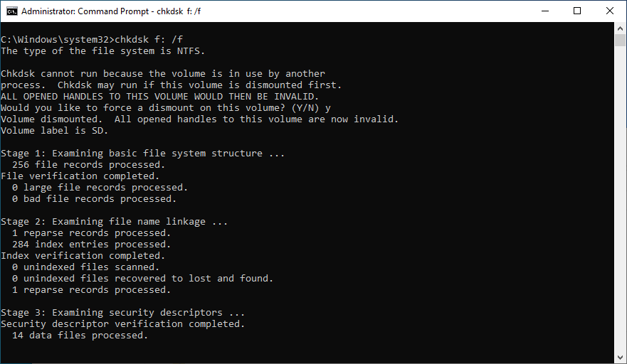Close the chkdsk Command Prompt window
The width and height of the screenshot is (627, 364).
(610, 11)
